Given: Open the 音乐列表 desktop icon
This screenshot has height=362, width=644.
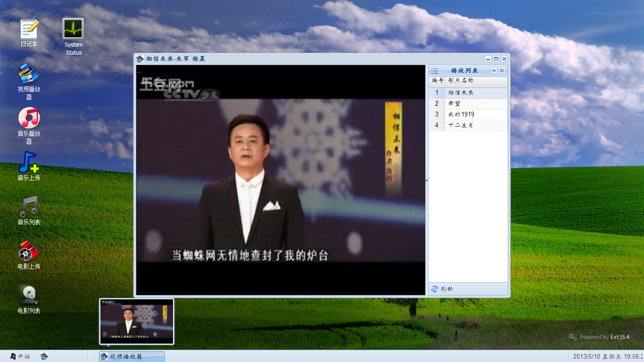Looking at the screenshot, I should click(x=29, y=211).
